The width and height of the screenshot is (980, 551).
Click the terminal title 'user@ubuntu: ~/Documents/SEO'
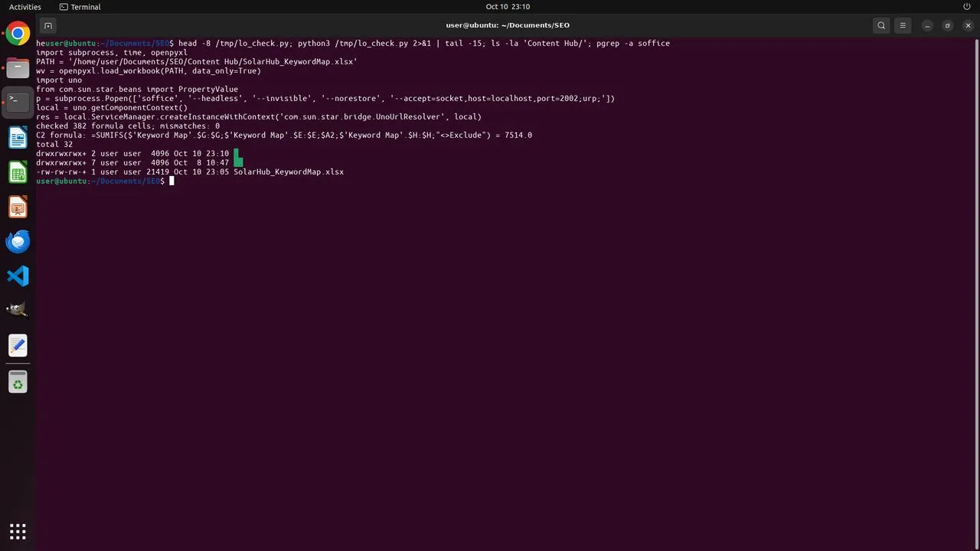tap(508, 25)
